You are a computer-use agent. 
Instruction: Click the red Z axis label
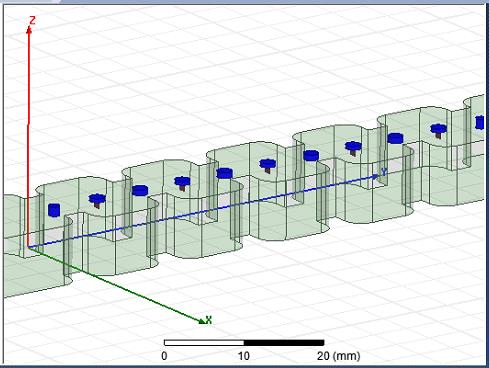tap(32, 21)
